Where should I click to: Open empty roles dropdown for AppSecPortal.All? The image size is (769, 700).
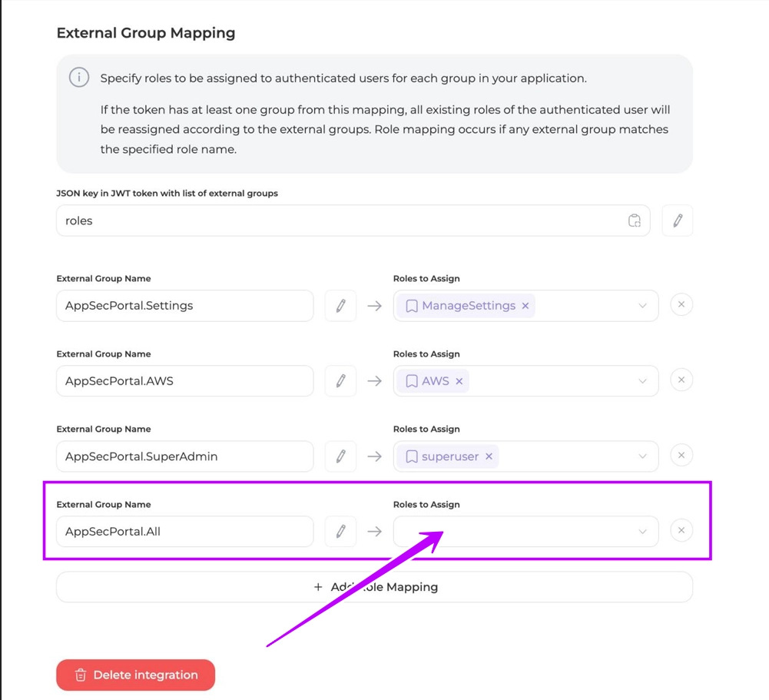coord(643,532)
